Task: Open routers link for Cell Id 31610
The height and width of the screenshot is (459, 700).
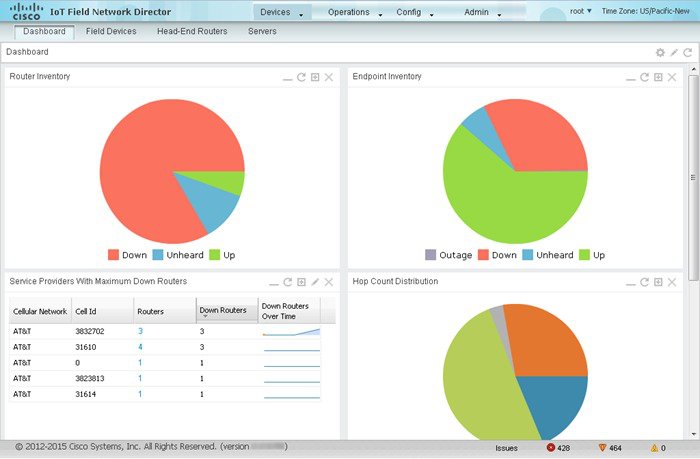Action: tap(140, 347)
